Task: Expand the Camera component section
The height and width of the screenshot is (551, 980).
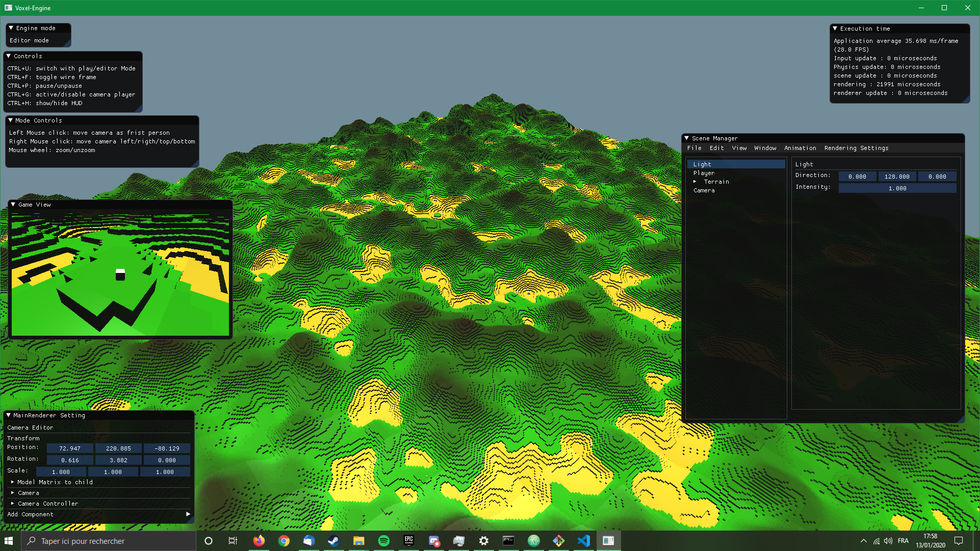Action: click(12, 493)
